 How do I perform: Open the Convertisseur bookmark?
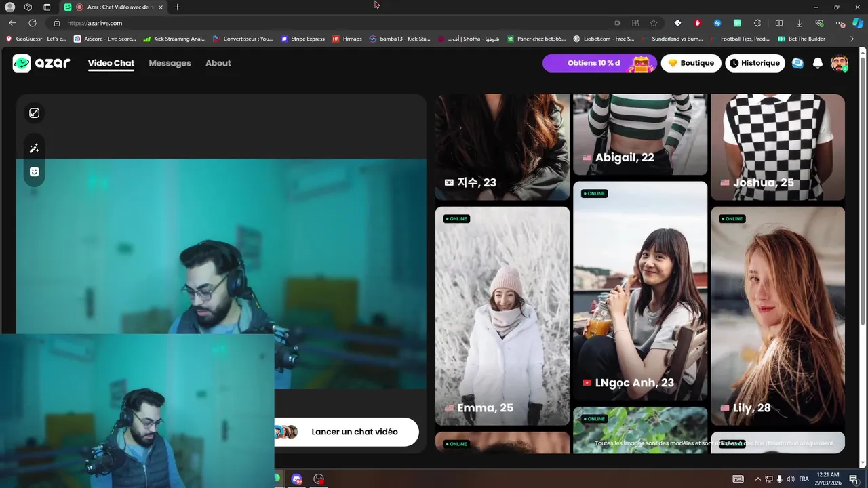tap(243, 39)
